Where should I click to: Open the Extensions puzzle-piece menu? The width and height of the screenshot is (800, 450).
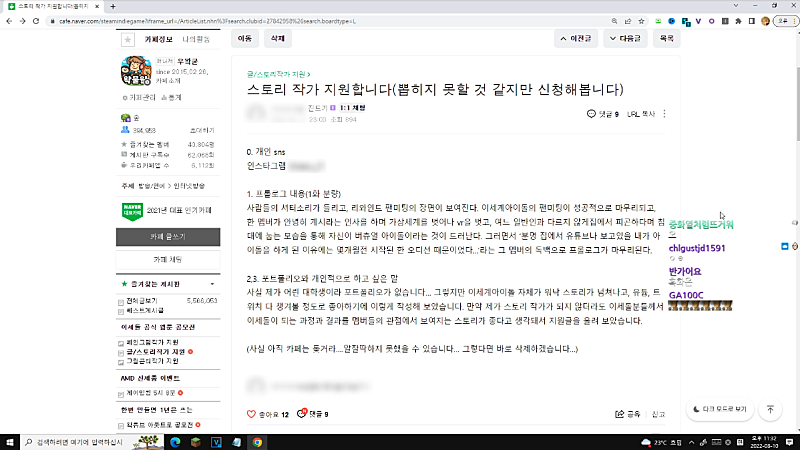tap(738, 21)
